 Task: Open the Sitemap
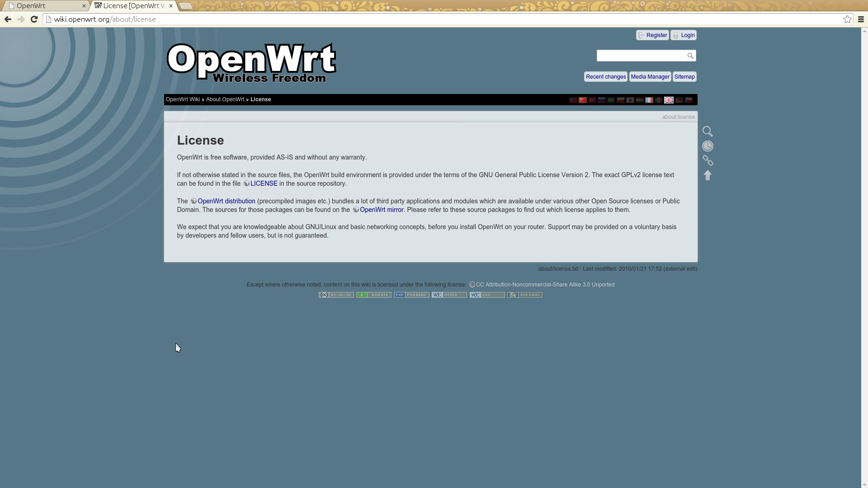pos(684,77)
